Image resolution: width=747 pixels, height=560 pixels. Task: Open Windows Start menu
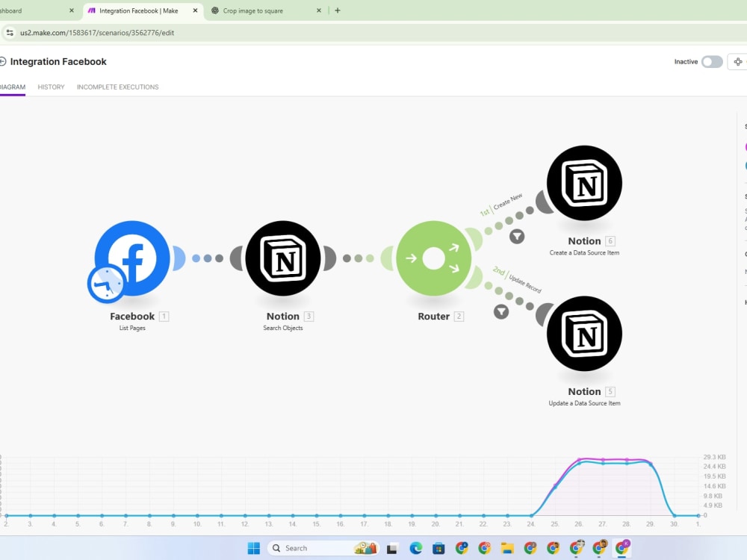pos(253,548)
